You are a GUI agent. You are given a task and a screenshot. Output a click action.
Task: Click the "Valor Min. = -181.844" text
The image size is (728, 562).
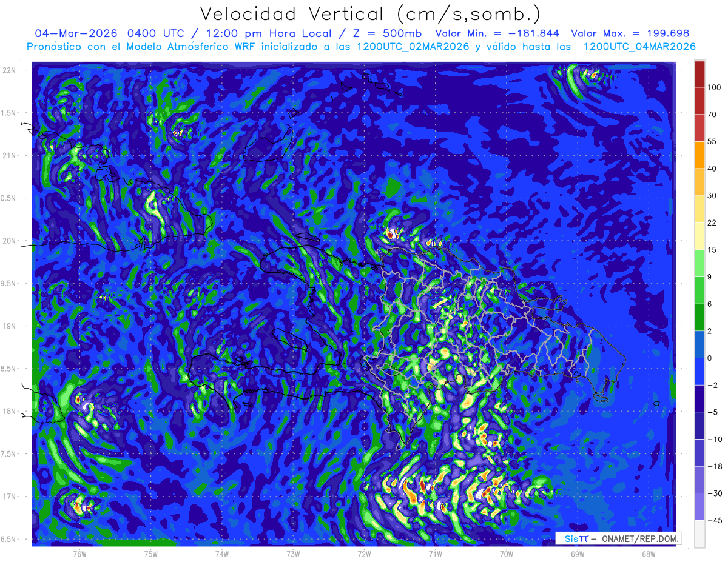[498, 33]
